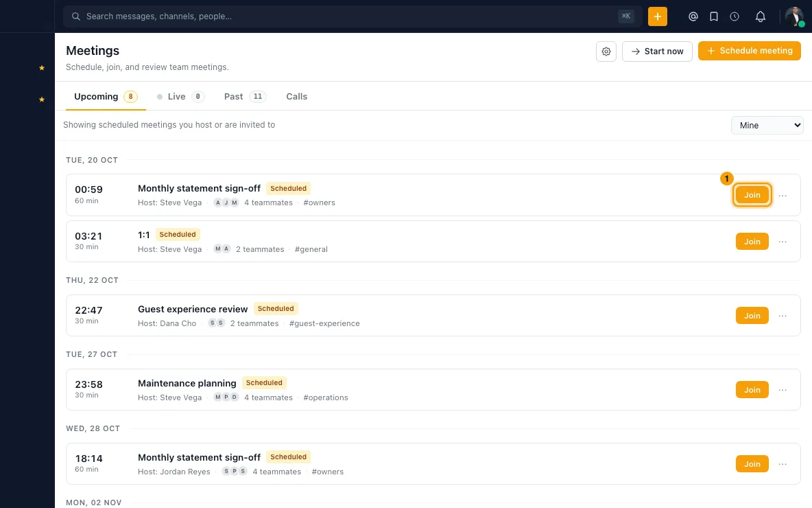Open more options for Maintenance planning
This screenshot has height=508, width=812.
(x=783, y=390)
